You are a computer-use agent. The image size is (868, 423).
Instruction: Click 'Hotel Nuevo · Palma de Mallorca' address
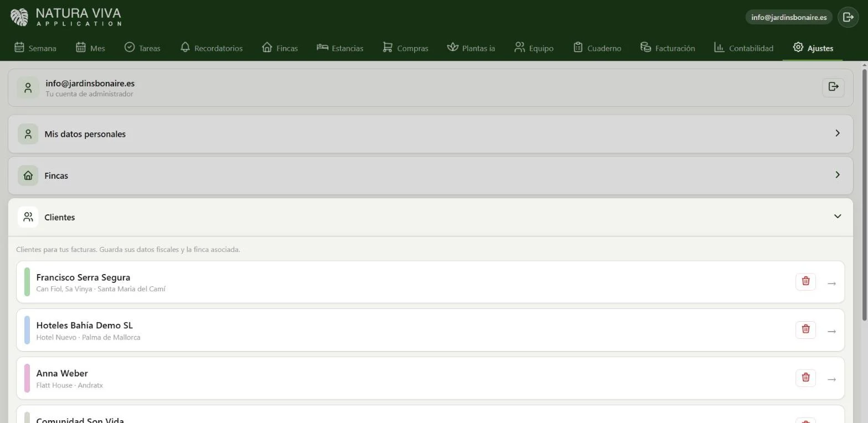88,337
